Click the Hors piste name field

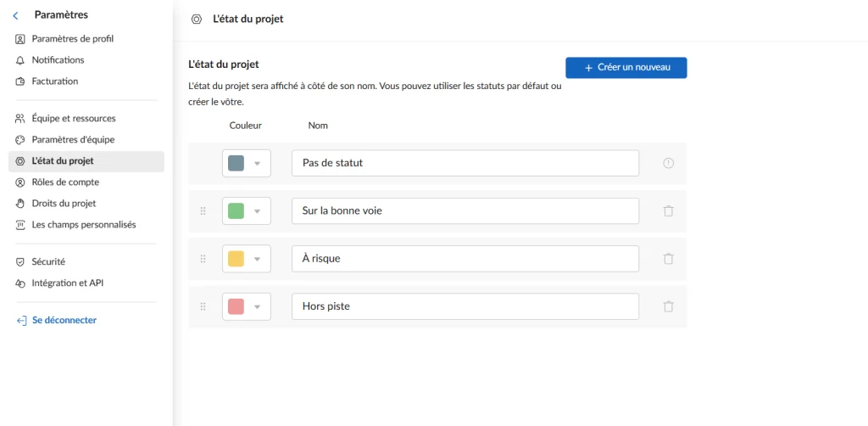[465, 306]
